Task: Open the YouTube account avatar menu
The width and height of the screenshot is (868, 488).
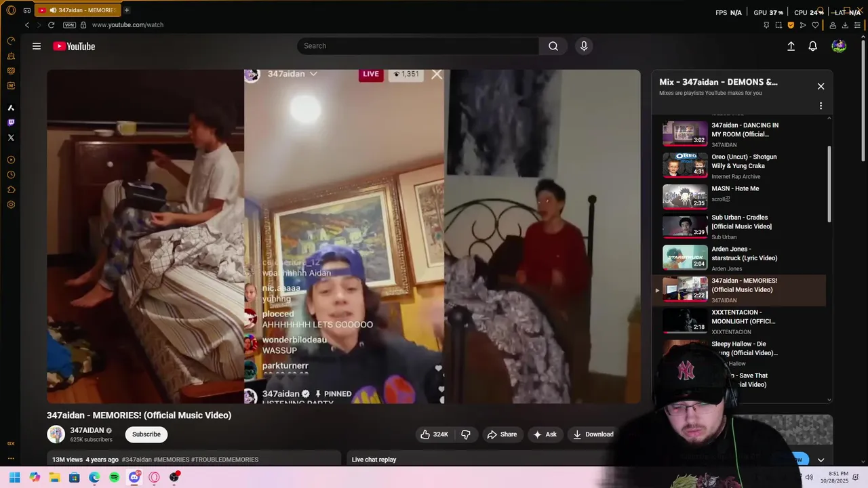Action: tap(839, 46)
